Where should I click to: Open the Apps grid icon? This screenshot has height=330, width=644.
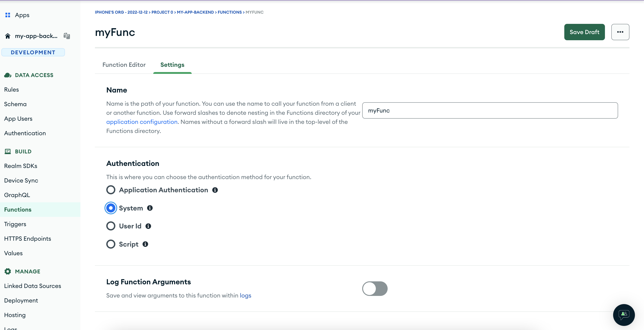tap(8, 15)
